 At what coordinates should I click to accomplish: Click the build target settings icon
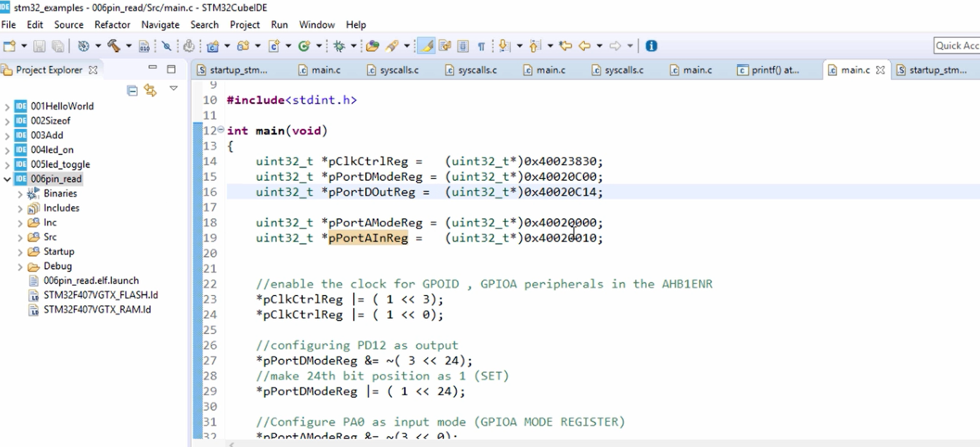[x=84, y=46]
